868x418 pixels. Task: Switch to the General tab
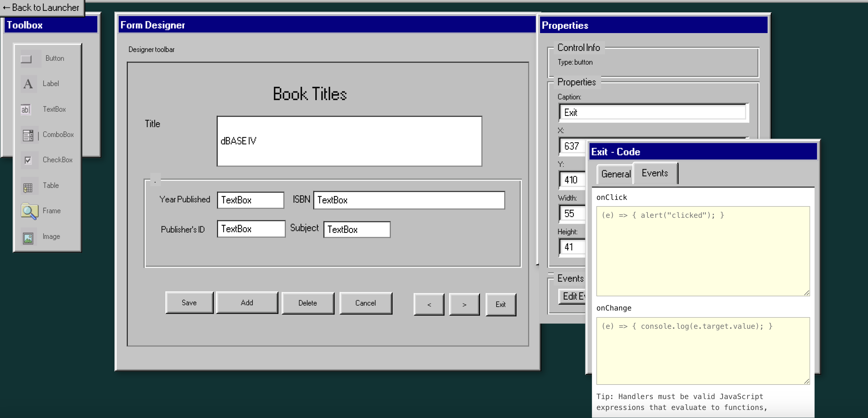tap(616, 174)
